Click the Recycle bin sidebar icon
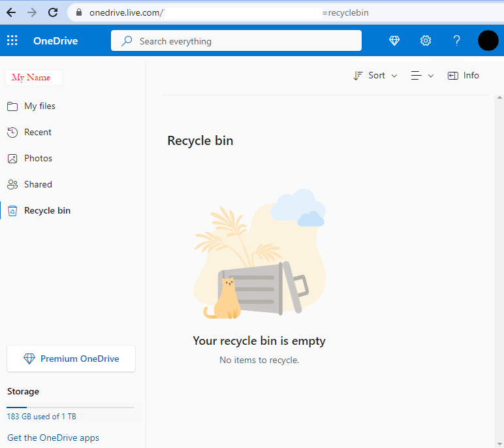 click(12, 211)
